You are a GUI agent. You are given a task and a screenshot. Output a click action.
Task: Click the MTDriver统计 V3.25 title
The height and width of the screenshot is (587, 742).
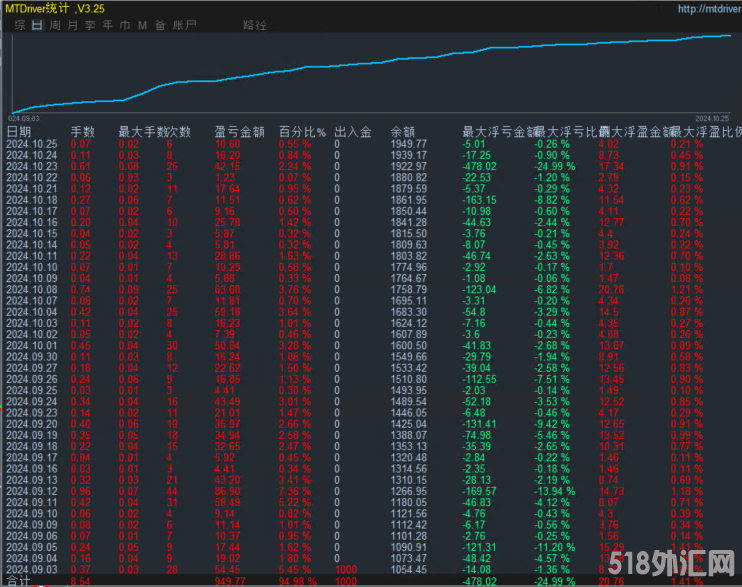tap(56, 9)
